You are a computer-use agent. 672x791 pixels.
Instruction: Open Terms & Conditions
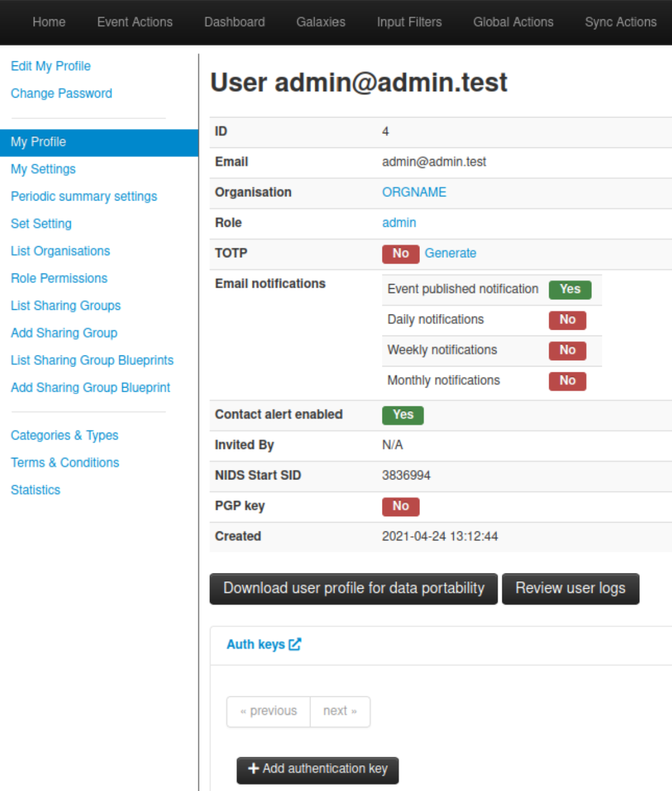coord(65,462)
